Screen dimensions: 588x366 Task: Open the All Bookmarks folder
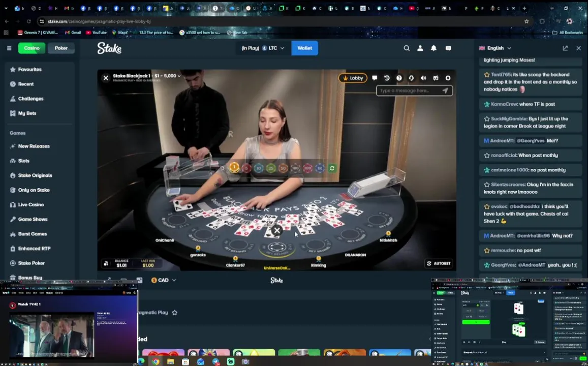[568, 33]
